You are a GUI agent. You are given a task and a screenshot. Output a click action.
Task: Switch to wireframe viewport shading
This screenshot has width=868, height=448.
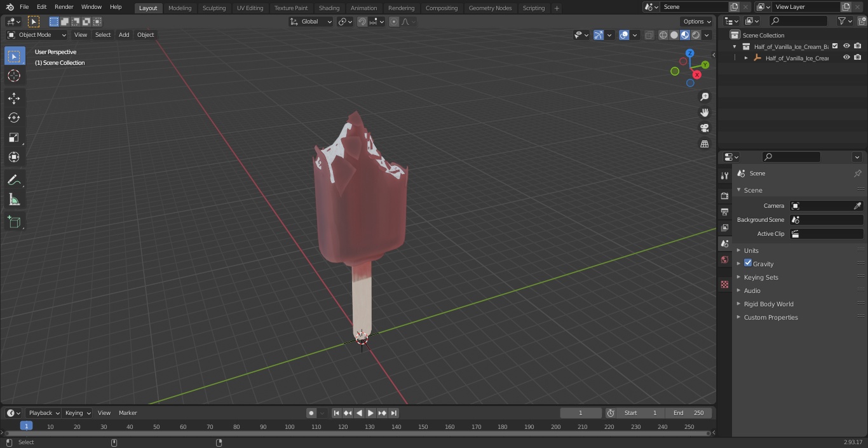click(x=663, y=35)
